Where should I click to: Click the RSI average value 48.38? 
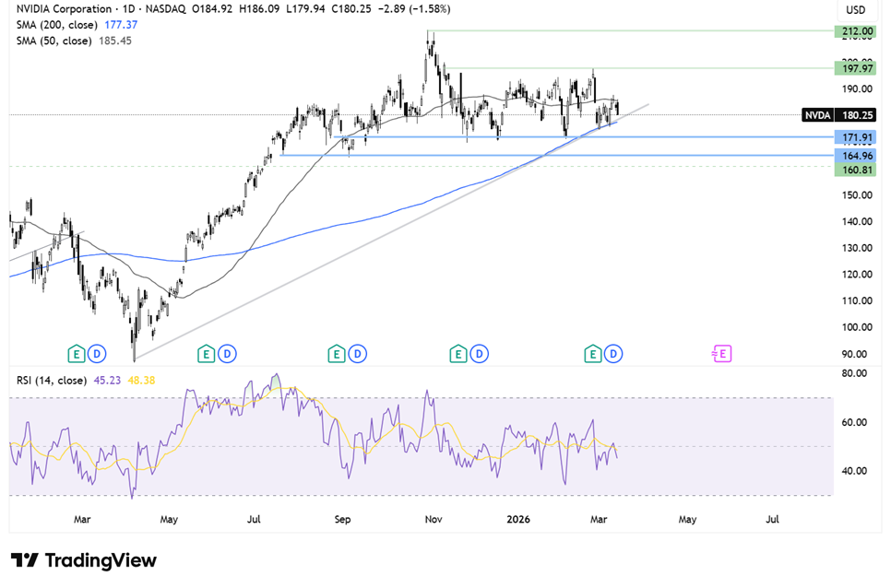141,381
